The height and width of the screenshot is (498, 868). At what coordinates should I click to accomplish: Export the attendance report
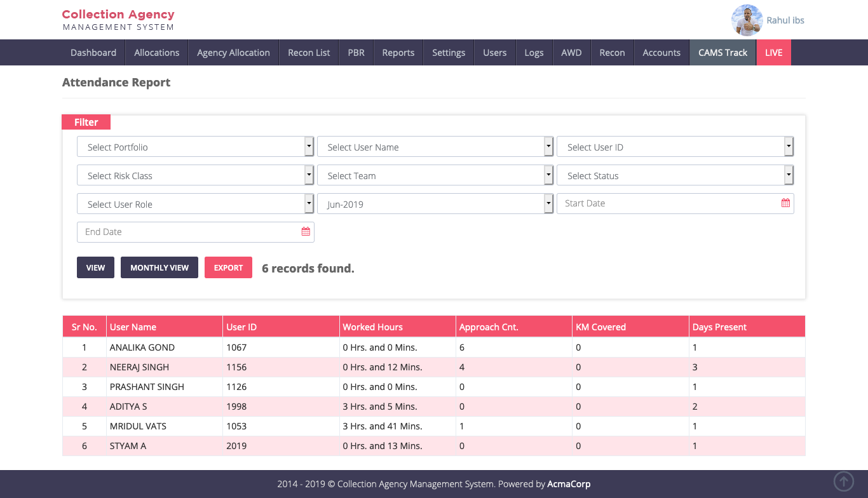228,267
